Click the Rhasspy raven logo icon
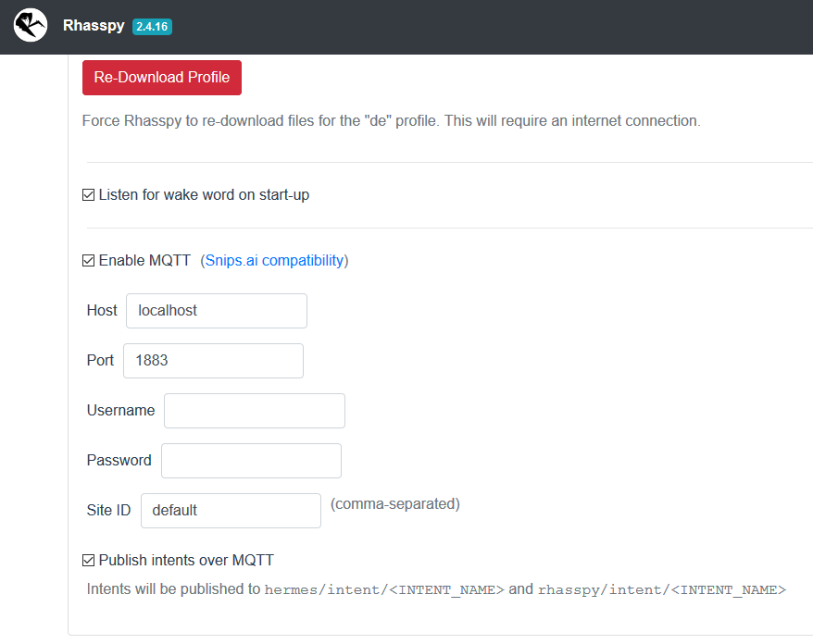Image resolution: width=813 pixels, height=644 pixels. tap(31, 25)
